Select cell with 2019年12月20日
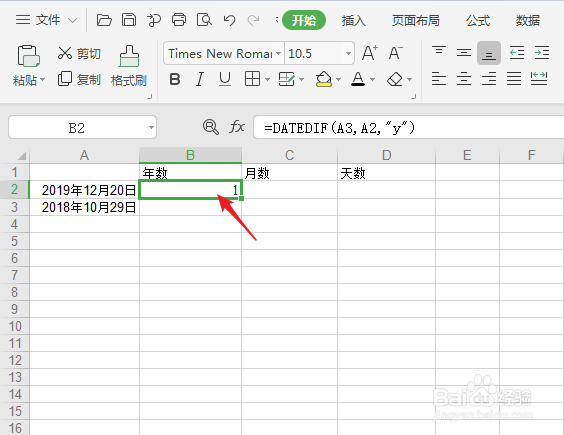 point(85,190)
